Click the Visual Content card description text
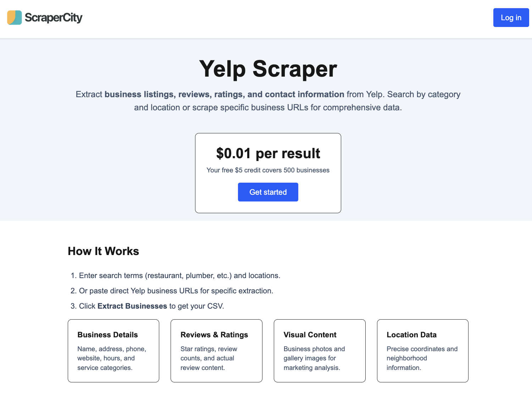This screenshot has width=532, height=398. click(x=314, y=358)
